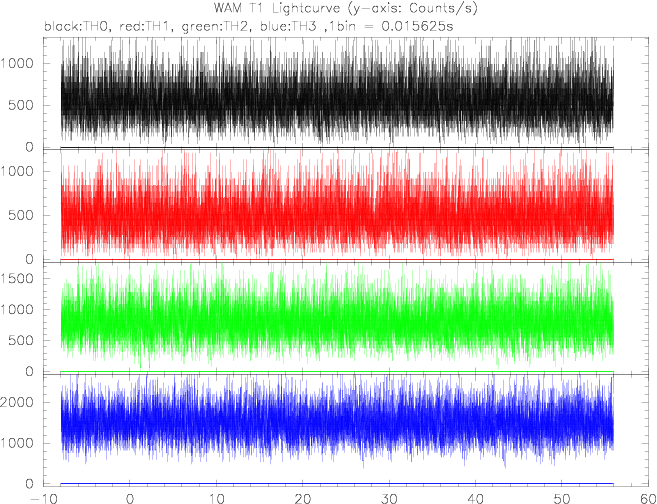
Task: Click the "1500" y-label of the green panel
Action: point(17,279)
